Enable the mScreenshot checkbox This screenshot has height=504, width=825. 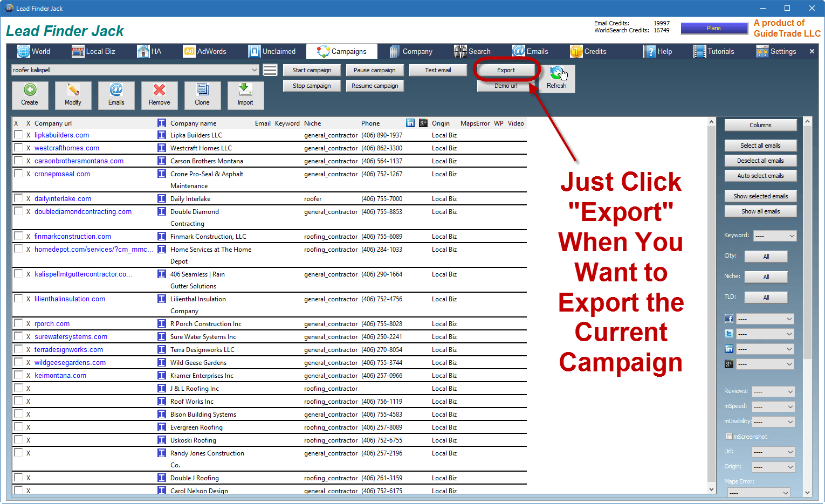coord(729,437)
